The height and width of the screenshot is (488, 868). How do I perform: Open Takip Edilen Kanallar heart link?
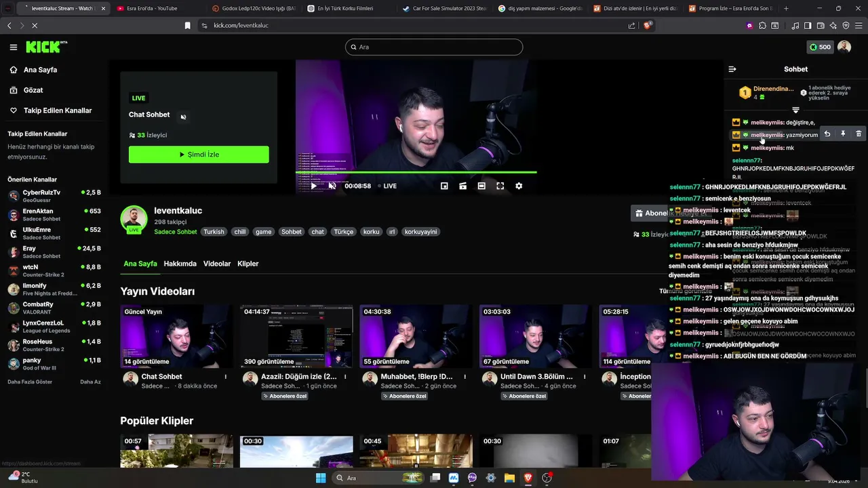(x=58, y=110)
